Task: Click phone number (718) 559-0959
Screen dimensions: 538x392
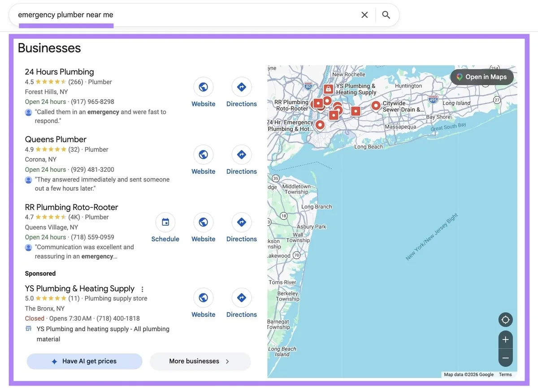Action: click(92, 237)
